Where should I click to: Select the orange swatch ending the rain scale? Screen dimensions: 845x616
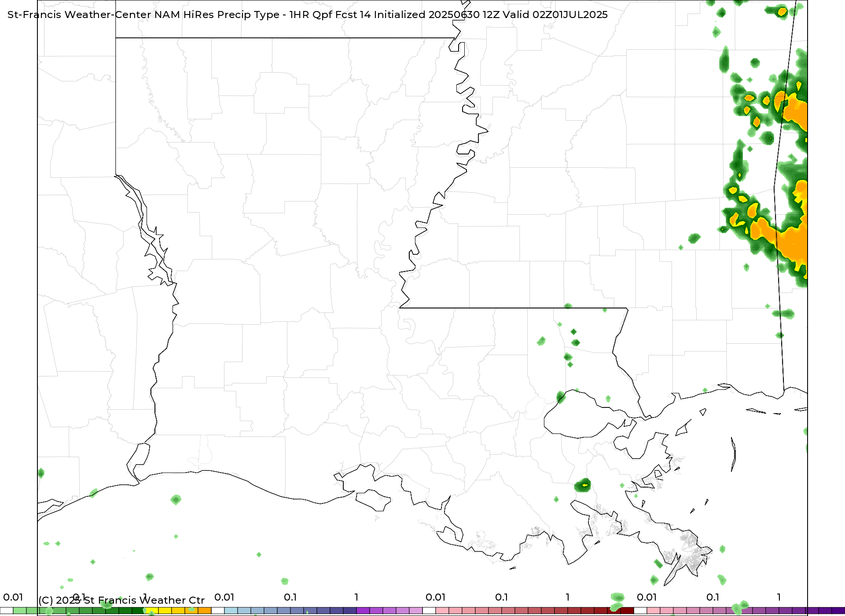205,611
